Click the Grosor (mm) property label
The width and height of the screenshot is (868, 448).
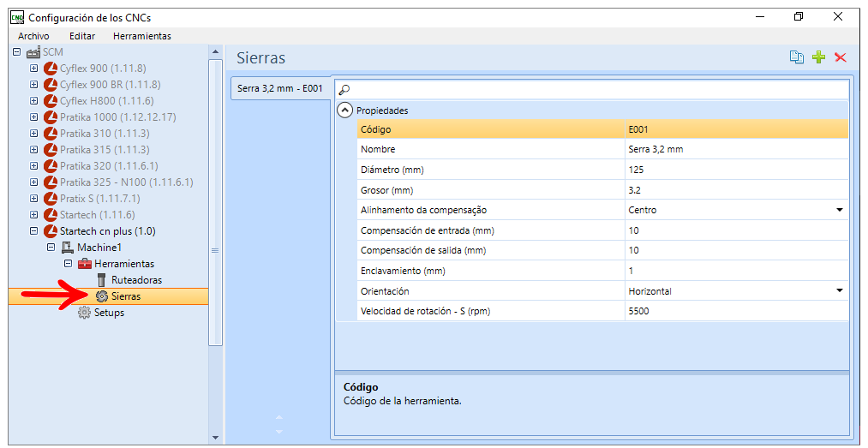pos(387,190)
